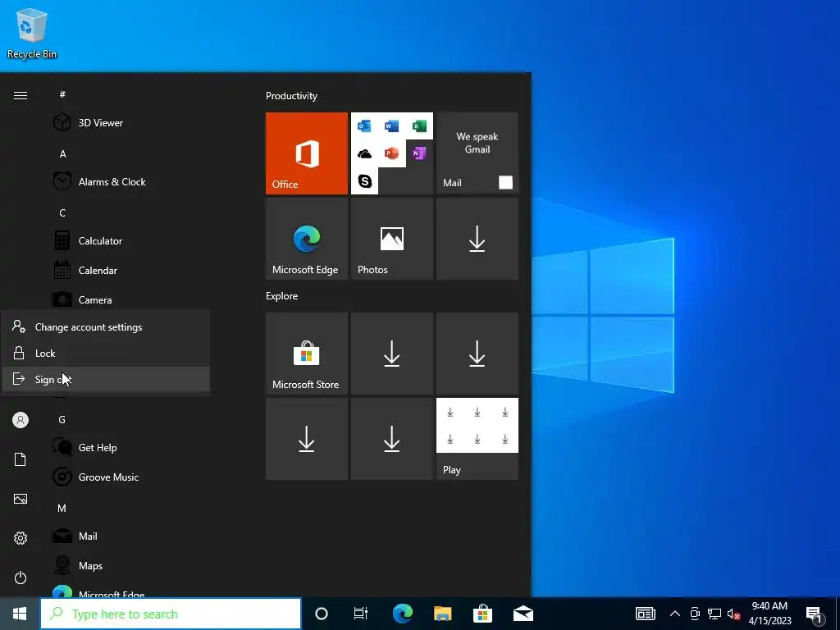
Task: Click the user account avatar icon
Action: coord(21,420)
